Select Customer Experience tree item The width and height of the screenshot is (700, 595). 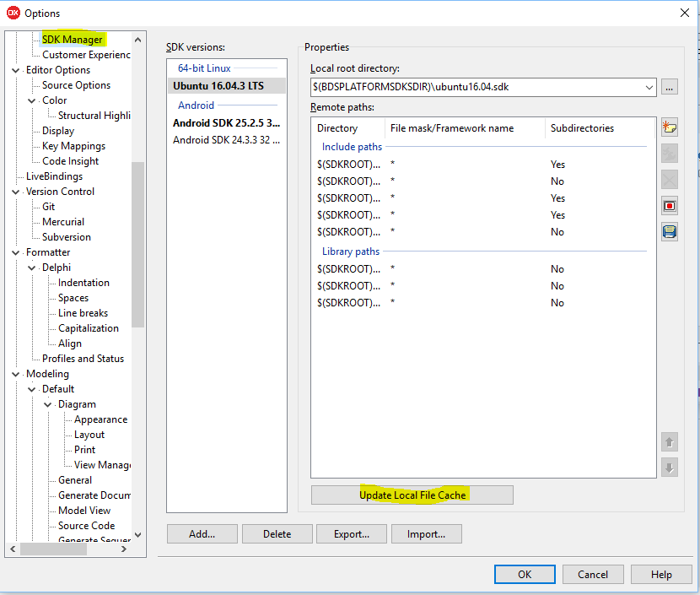coord(86,55)
